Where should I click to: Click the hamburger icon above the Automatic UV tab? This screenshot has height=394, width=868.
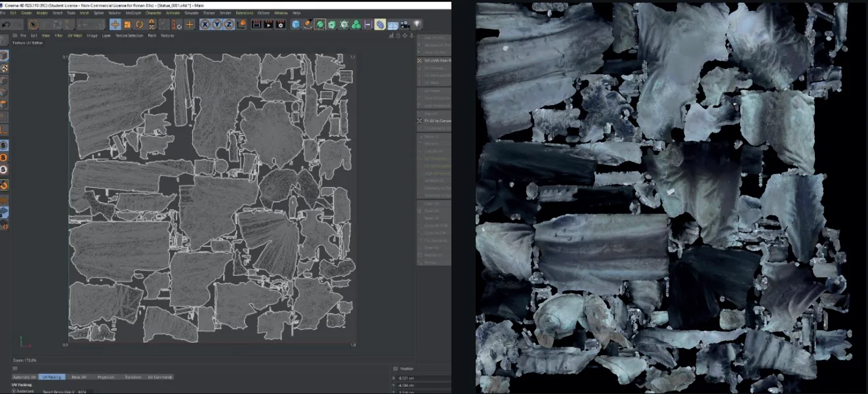click(x=14, y=369)
